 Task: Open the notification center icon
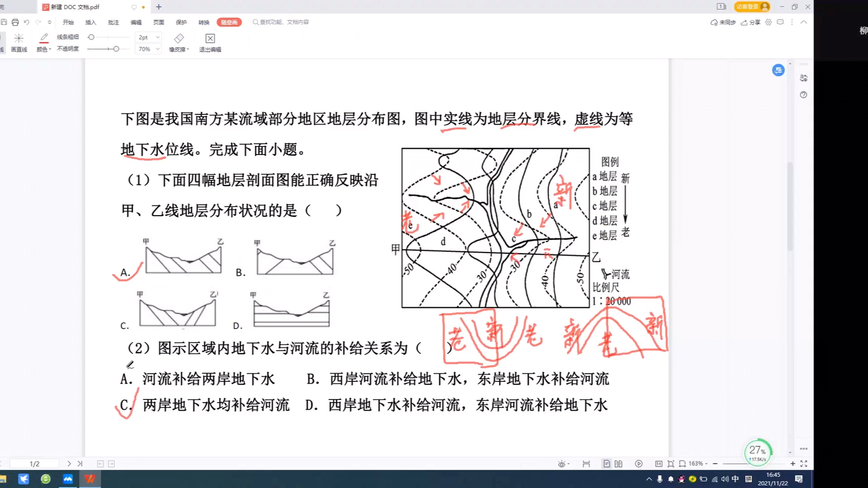click(x=799, y=479)
